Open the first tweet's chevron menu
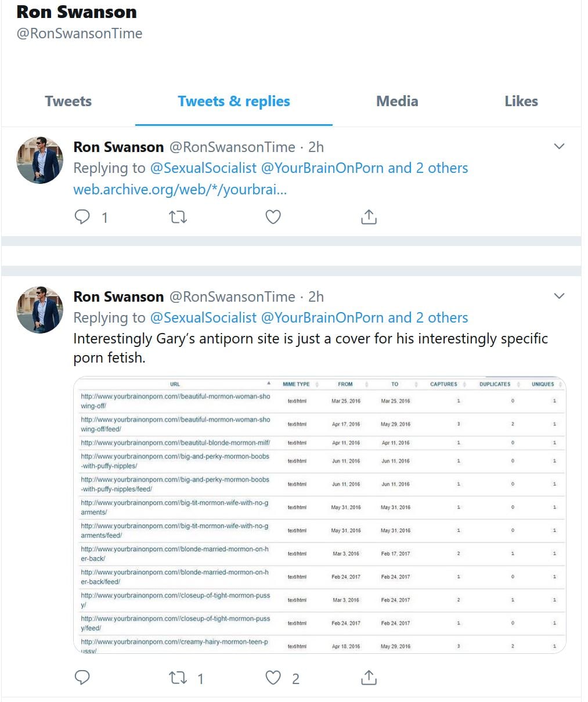 click(x=559, y=146)
